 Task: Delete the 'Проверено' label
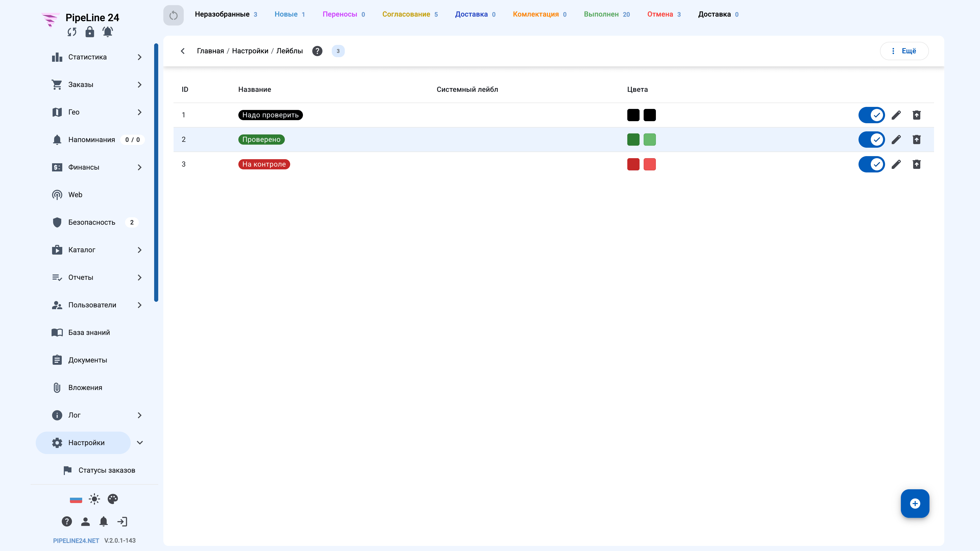pyautogui.click(x=917, y=140)
